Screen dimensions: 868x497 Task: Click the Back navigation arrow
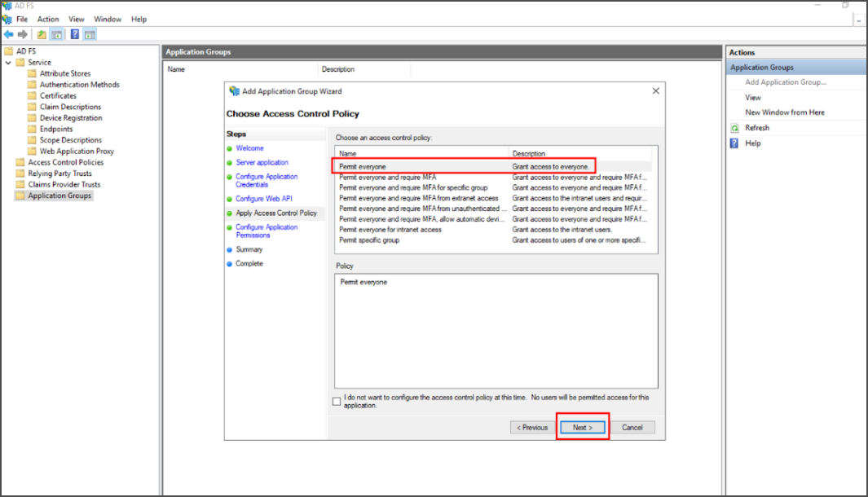(8, 33)
